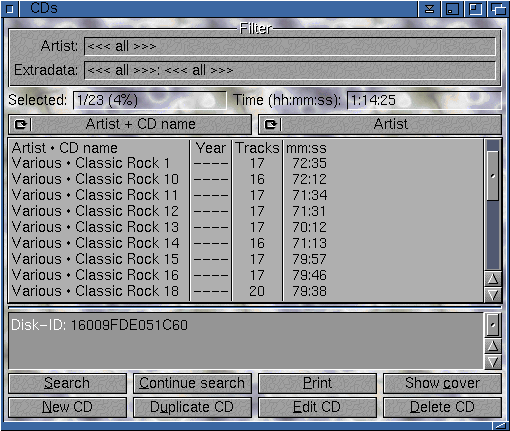Click the CD list scroll up arrow
Image resolution: width=510 pixels, height=431 pixels.
(x=493, y=279)
